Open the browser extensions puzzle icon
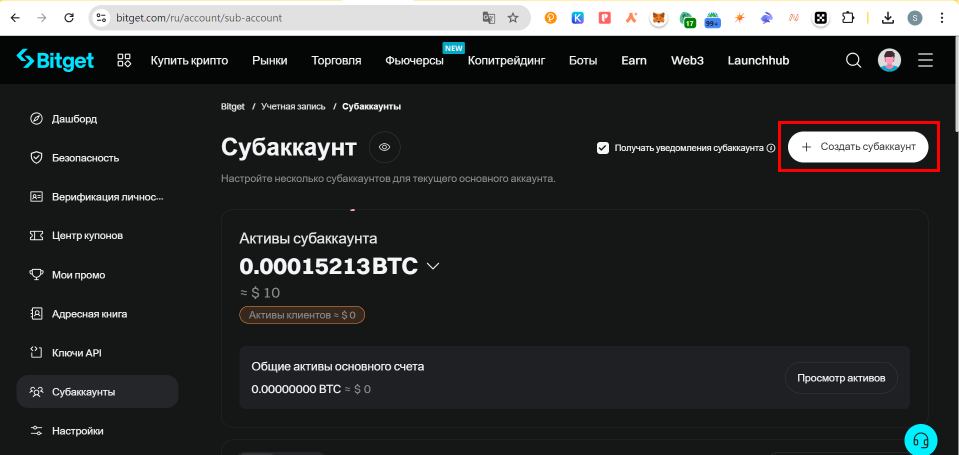 tap(848, 18)
